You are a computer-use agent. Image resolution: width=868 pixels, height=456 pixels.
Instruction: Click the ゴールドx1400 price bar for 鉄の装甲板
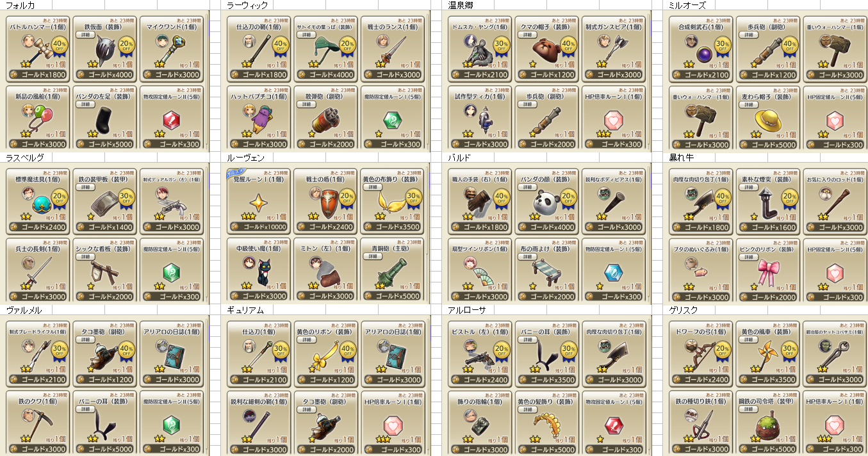point(104,227)
